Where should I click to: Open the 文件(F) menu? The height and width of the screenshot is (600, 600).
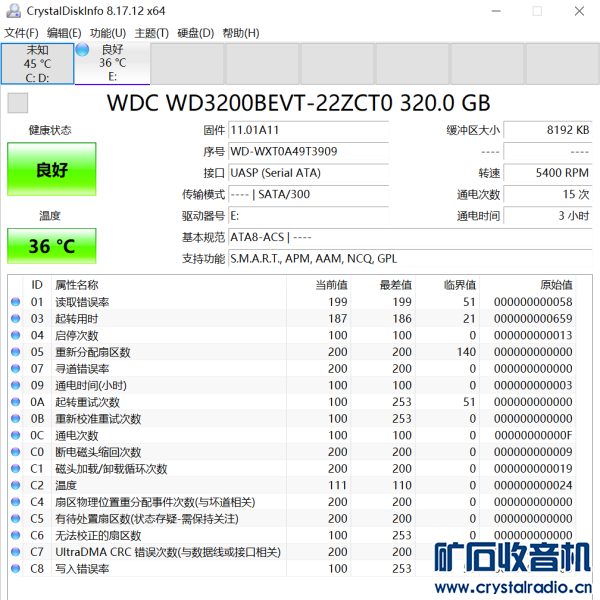(x=21, y=33)
